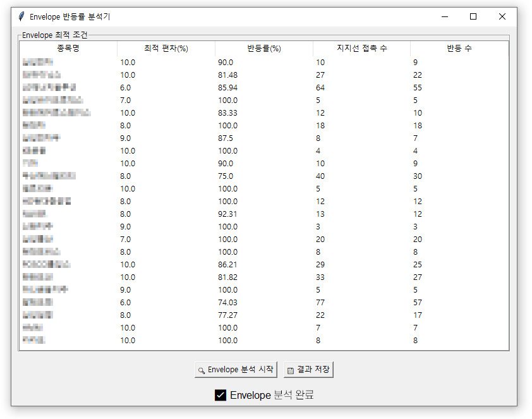This screenshot has height=419, width=532.
Task: Select the 75.0 rebound rate cell
Action: pos(226,176)
